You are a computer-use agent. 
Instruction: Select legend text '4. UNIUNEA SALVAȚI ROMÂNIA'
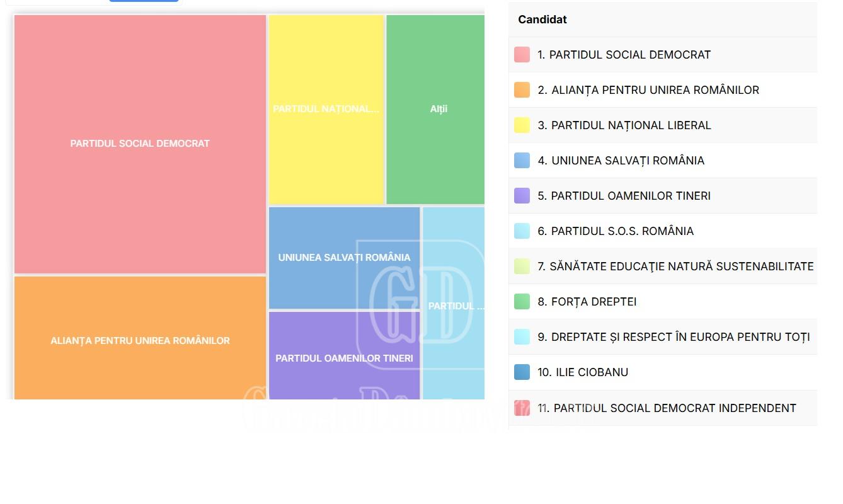(621, 161)
